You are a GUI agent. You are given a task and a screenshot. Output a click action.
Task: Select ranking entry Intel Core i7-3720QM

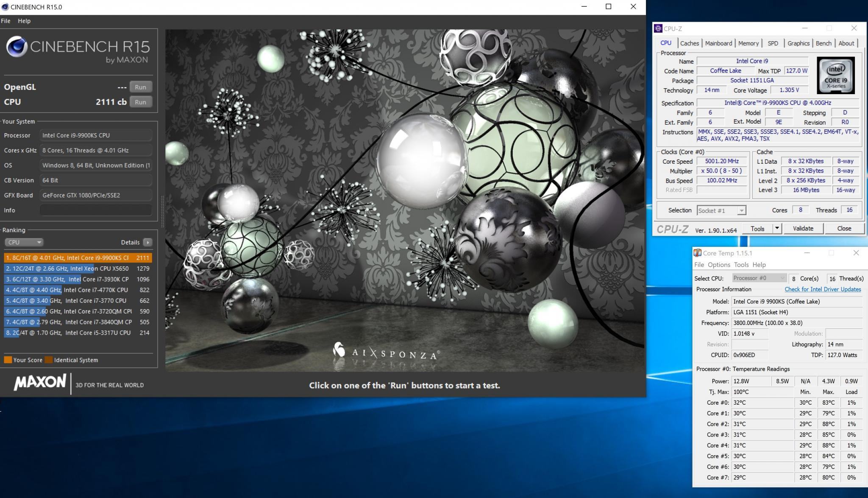tap(78, 311)
